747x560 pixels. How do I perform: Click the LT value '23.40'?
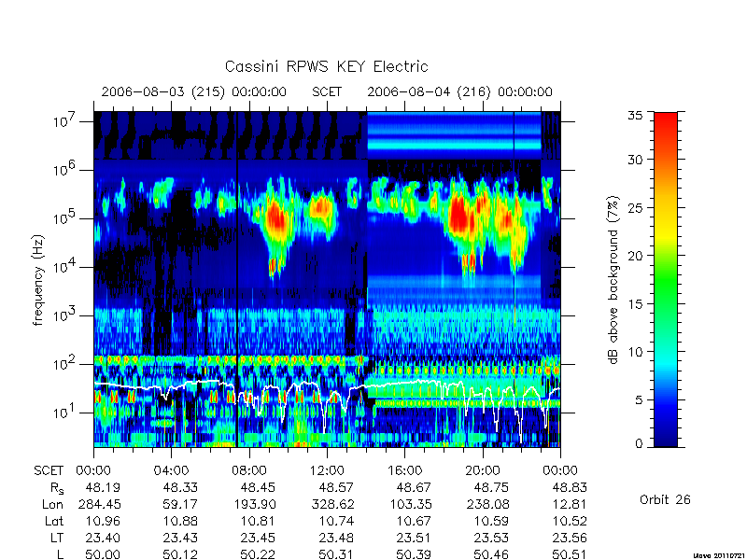coord(103,538)
